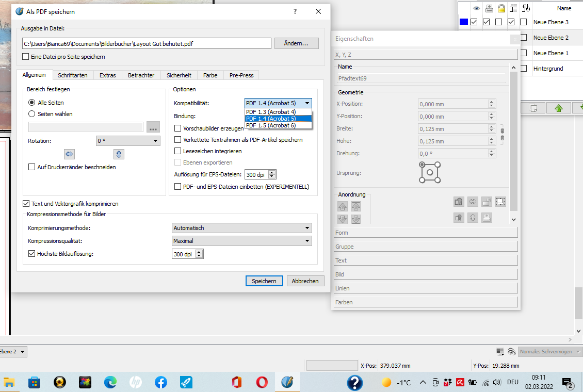Click the Scribus icon in the taskbar

tap(287, 382)
